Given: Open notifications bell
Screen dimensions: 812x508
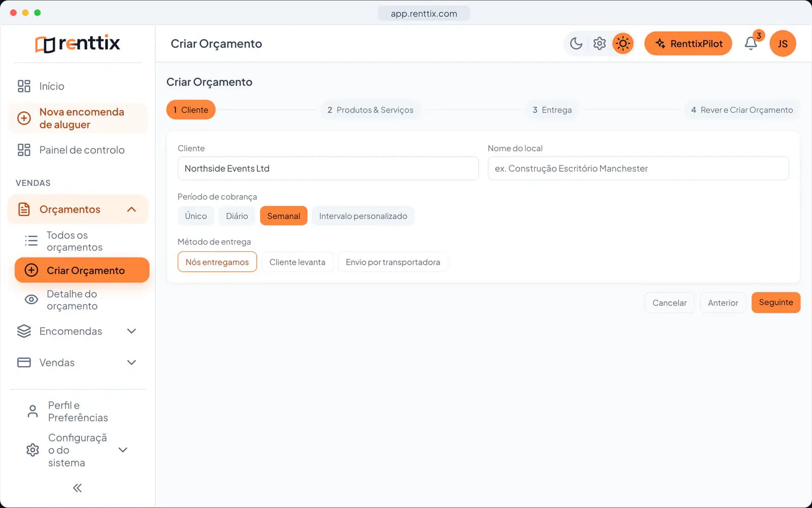Looking at the screenshot, I should [x=751, y=44].
